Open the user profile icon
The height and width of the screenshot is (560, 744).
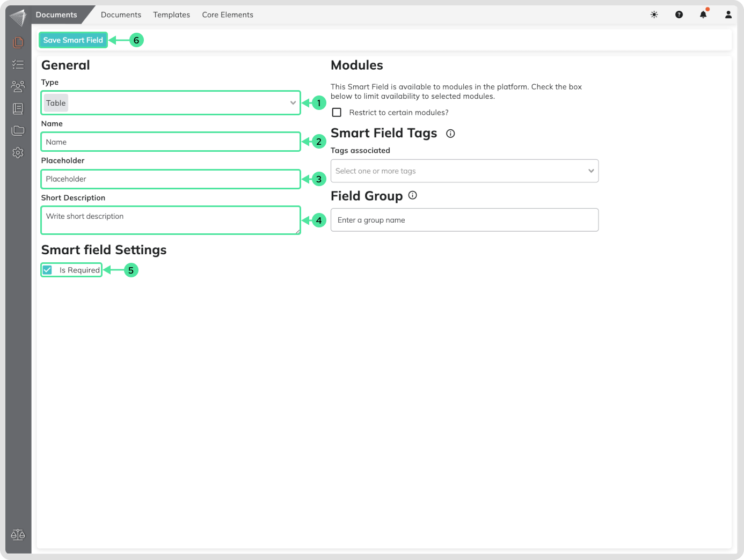coord(728,14)
